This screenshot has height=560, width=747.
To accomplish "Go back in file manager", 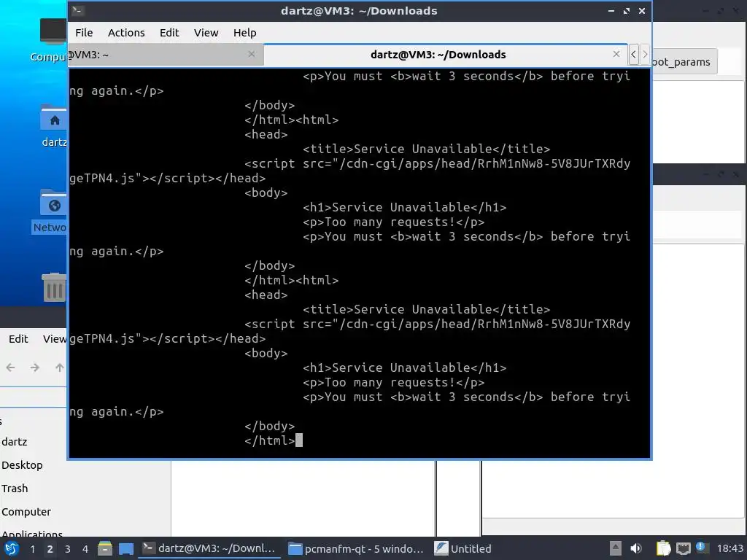I will pyautogui.click(x=10, y=367).
